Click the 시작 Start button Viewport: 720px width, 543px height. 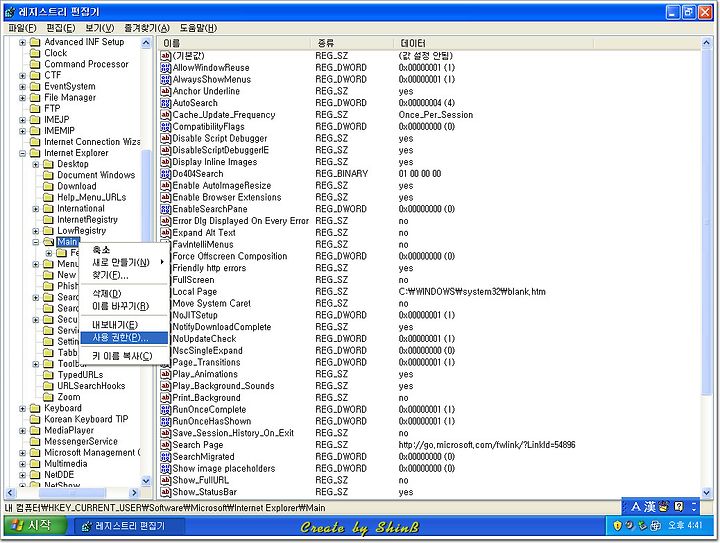(x=36, y=526)
